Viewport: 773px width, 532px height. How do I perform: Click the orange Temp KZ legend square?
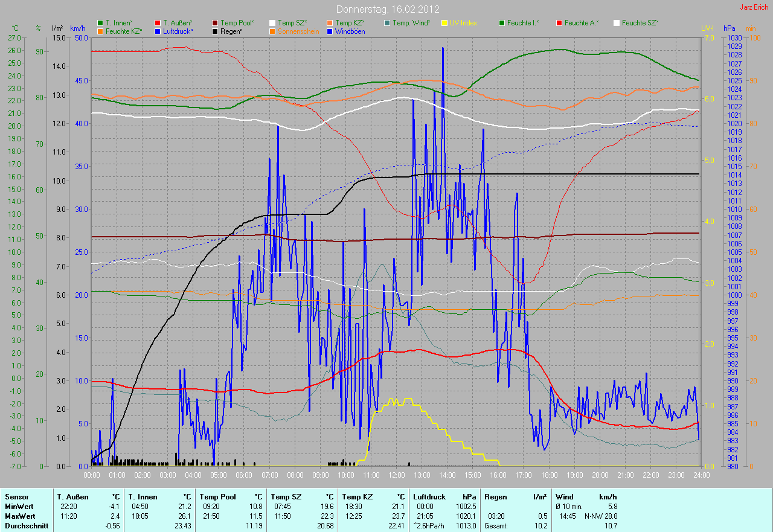point(330,23)
